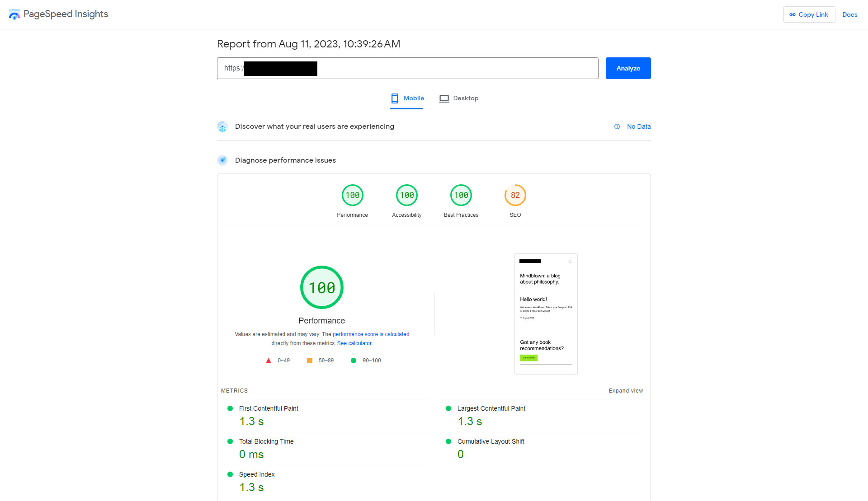The width and height of the screenshot is (868, 501).
Task: Switch to the Desktop tab
Action: [465, 98]
